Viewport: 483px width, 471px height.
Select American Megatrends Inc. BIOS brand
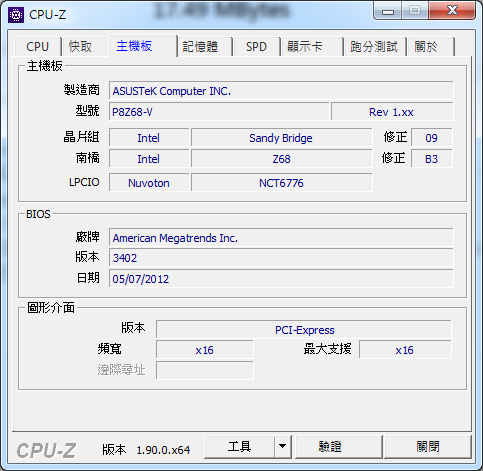[281, 238]
